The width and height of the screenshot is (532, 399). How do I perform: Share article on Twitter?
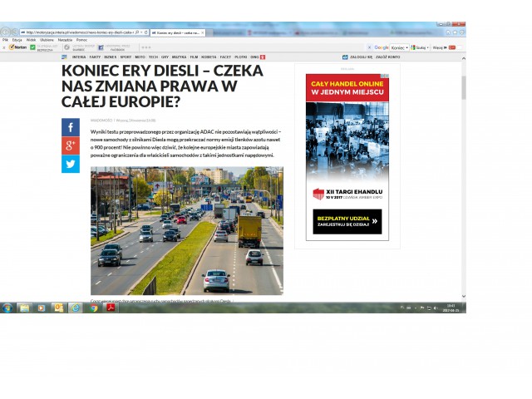(71, 164)
